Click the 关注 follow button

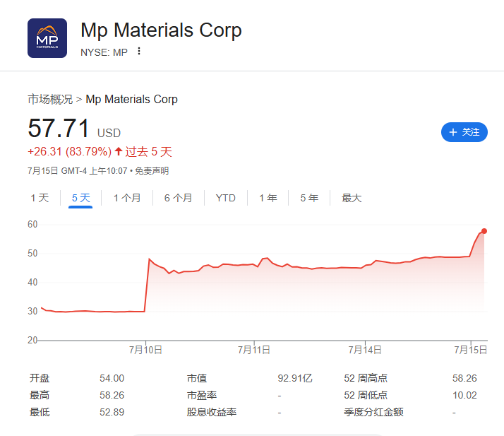tap(464, 132)
